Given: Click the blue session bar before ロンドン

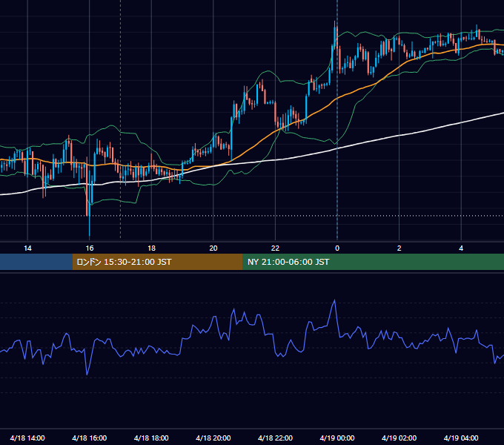Looking at the screenshot, I should click(x=36, y=262).
